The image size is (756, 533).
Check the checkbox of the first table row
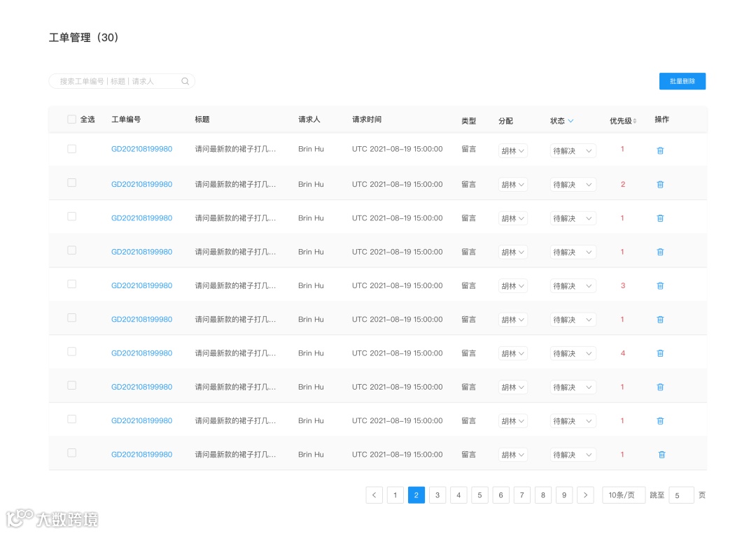click(x=71, y=149)
